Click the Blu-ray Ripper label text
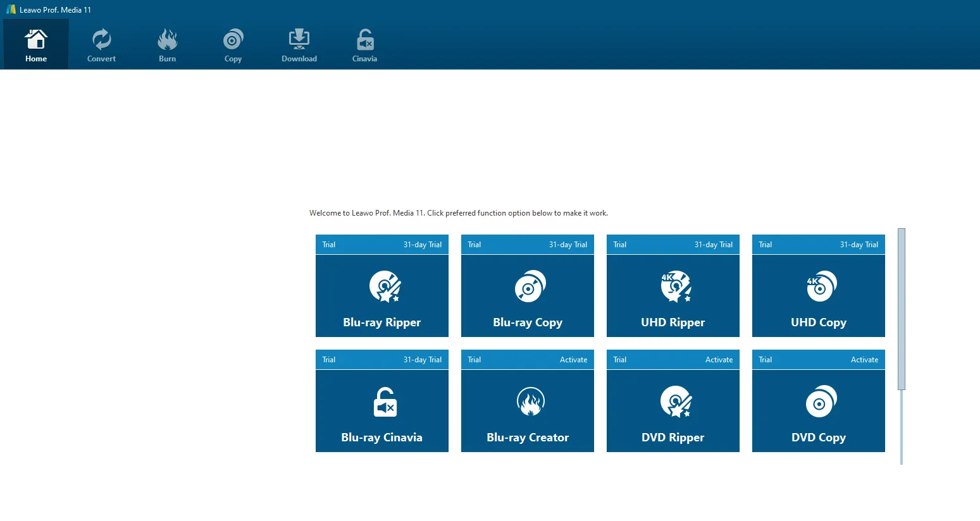980x521 pixels. coord(382,322)
